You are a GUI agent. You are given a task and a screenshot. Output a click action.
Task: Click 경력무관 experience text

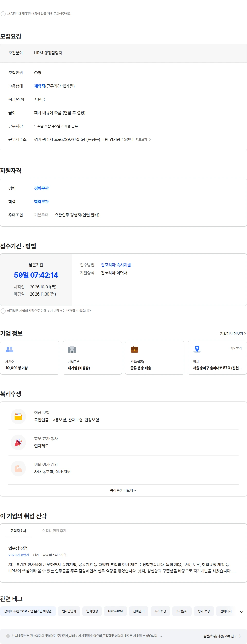click(41, 188)
